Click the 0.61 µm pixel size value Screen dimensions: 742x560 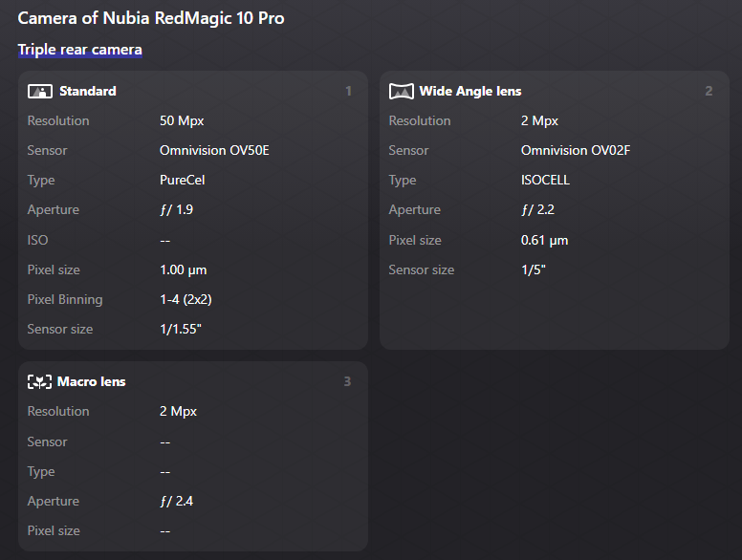point(544,241)
